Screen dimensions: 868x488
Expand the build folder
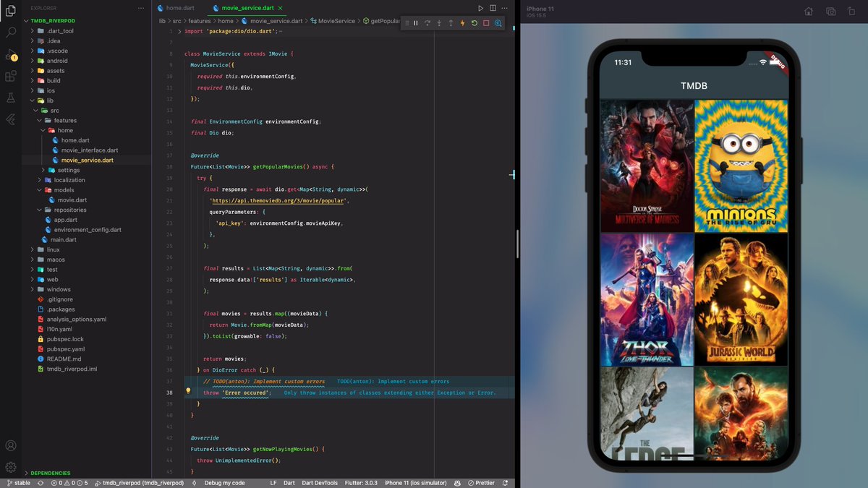click(x=54, y=80)
